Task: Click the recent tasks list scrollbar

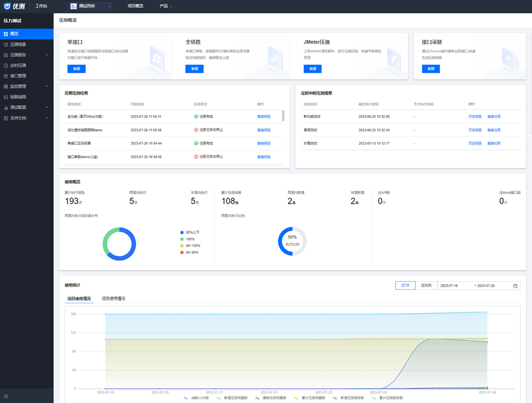Action: (283, 116)
